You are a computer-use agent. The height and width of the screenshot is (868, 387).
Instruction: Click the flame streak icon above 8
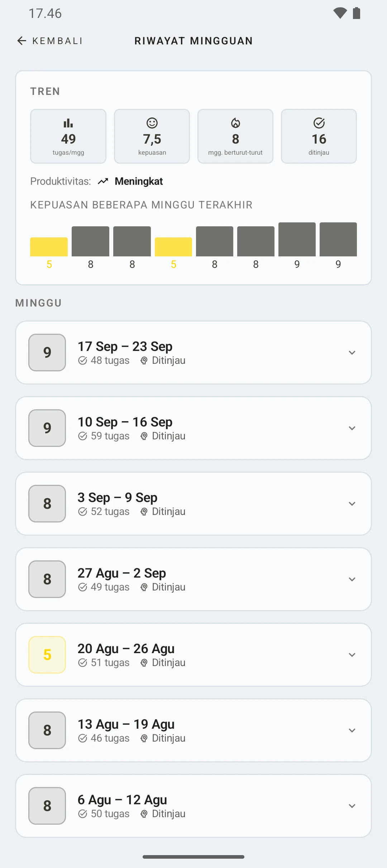[x=235, y=123]
